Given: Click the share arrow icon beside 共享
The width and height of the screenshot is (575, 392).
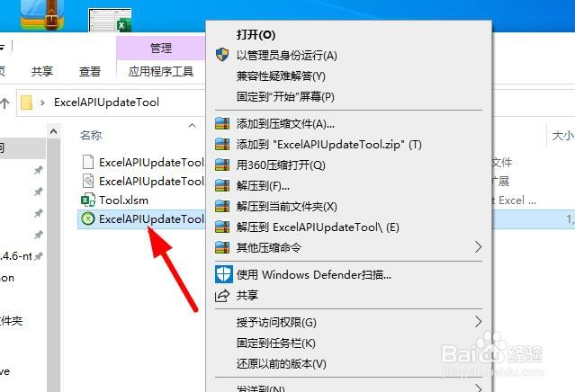Looking at the screenshot, I should pos(222,295).
